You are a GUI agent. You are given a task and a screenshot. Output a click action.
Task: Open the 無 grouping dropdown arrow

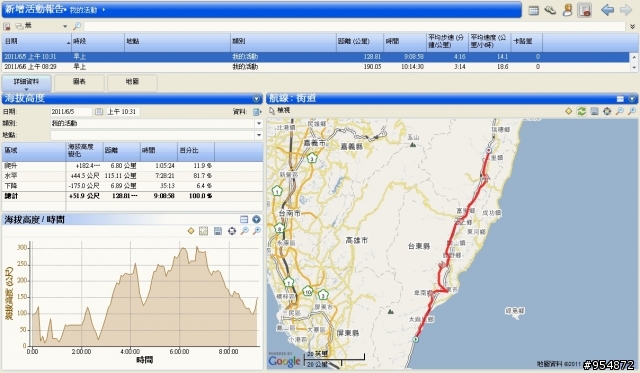click(x=65, y=27)
